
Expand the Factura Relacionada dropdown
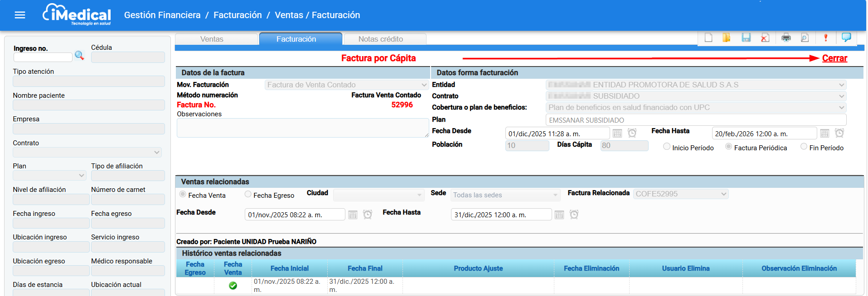[x=681, y=194]
